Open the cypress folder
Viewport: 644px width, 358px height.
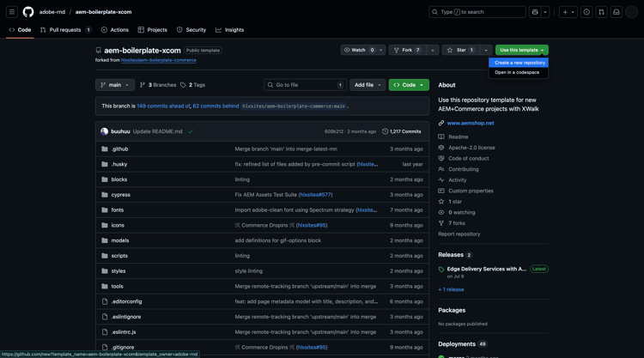(121, 195)
